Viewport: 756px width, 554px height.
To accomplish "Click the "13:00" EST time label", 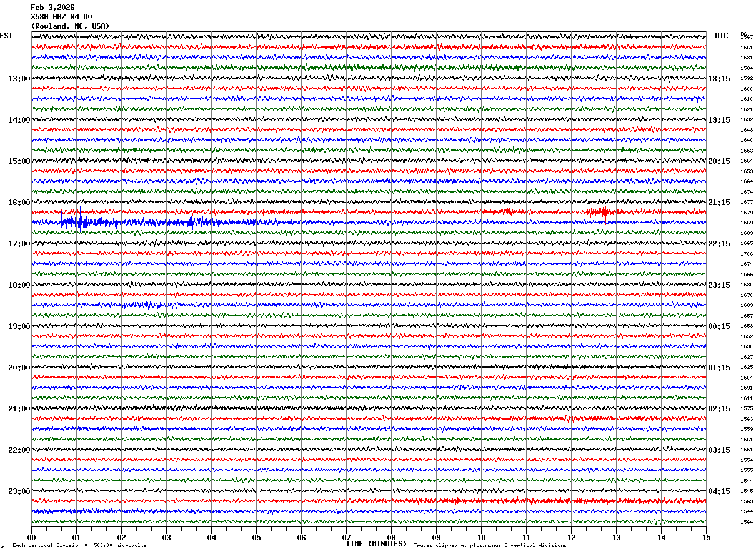I will [x=19, y=79].
